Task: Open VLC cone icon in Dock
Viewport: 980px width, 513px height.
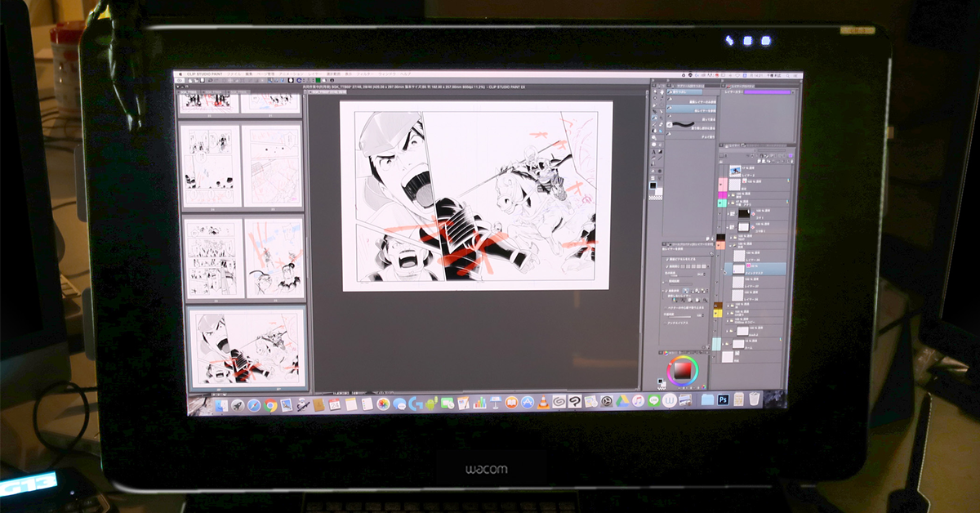Action: (x=543, y=400)
